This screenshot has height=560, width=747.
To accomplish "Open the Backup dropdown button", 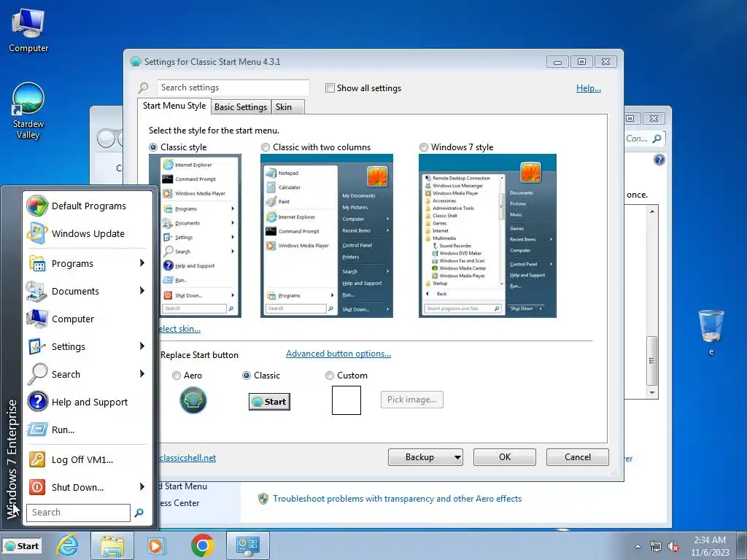I will [x=425, y=457].
